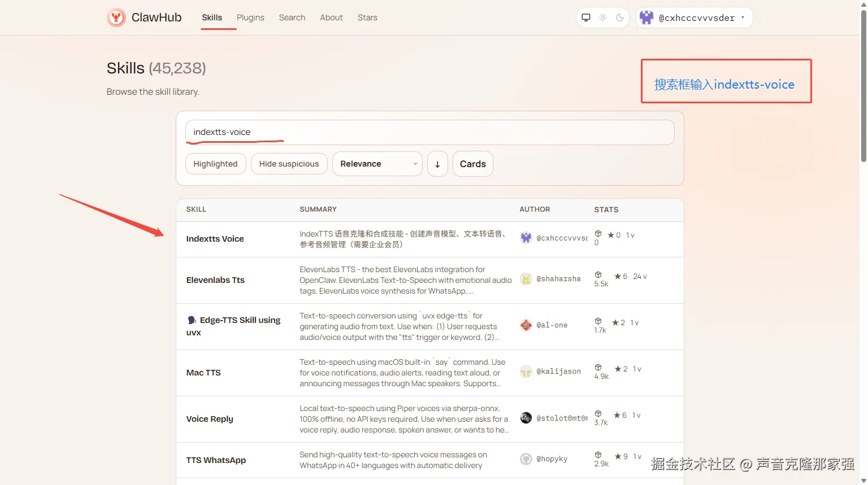
Task: Click the SUMMARY column header
Action: [318, 209]
